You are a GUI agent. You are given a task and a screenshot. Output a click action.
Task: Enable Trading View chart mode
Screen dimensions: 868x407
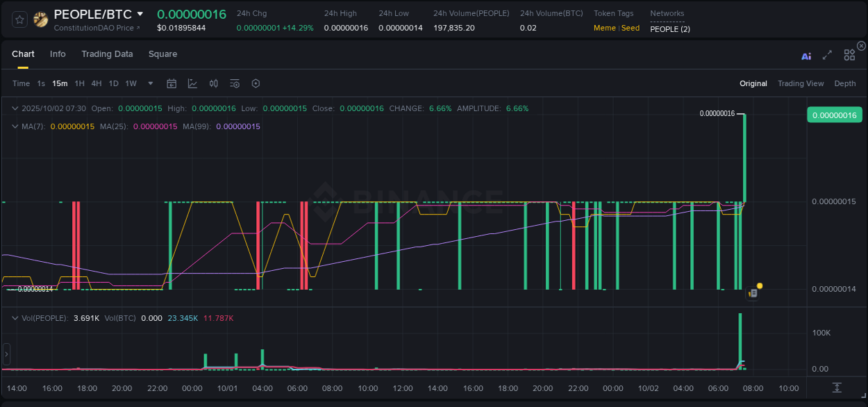[801, 83]
